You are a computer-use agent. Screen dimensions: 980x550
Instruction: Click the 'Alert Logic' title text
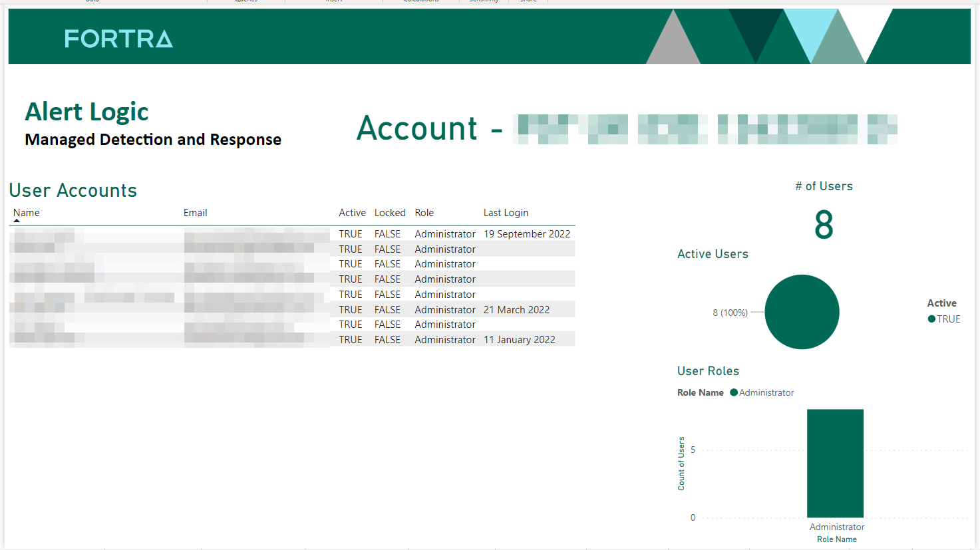(86, 112)
